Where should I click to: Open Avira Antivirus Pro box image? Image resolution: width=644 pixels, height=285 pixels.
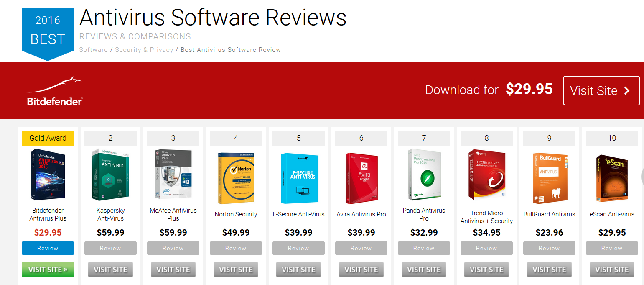click(x=361, y=178)
